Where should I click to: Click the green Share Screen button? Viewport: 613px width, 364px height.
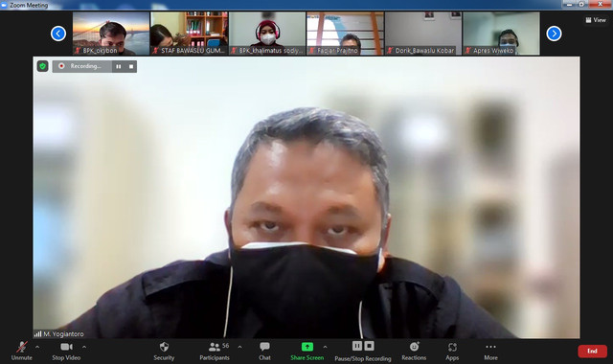pyautogui.click(x=306, y=351)
